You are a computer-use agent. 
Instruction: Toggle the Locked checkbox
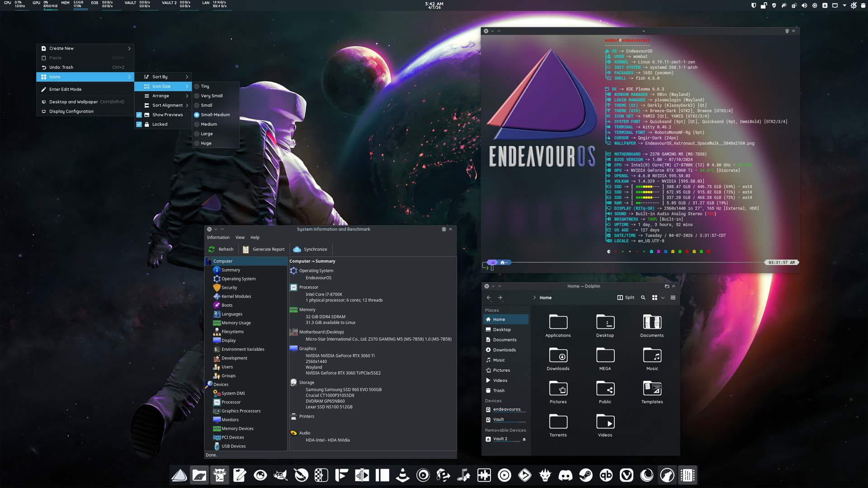pyautogui.click(x=139, y=124)
